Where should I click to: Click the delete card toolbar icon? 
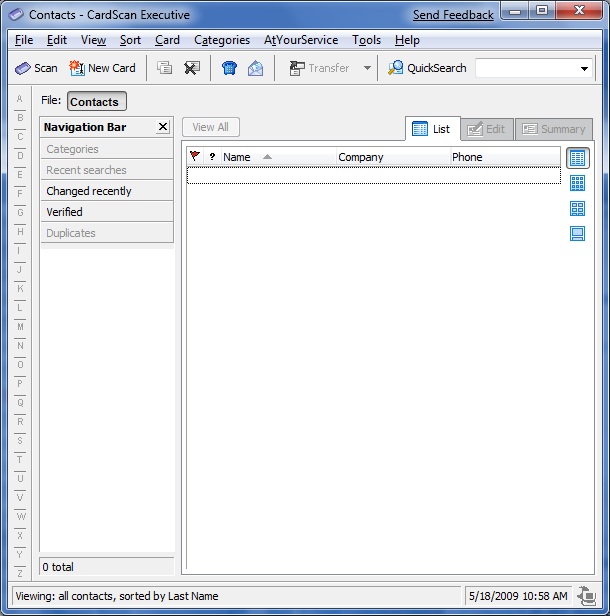pos(192,68)
